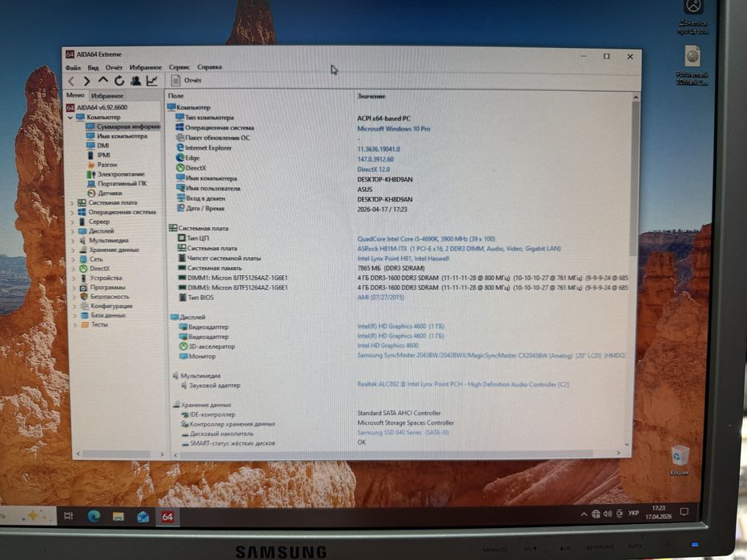Click the Отчёт report toolbar button
Viewport: 747px width, 560px height.
[x=187, y=81]
